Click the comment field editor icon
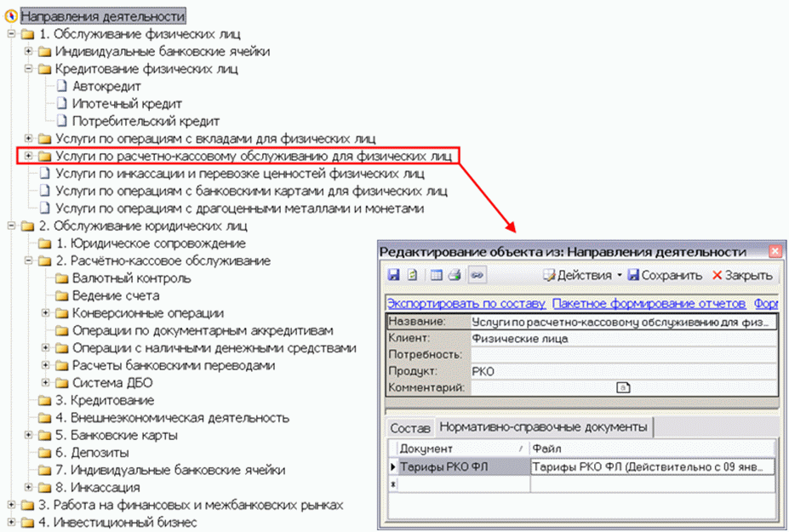This screenshot has width=789, height=532. point(621,387)
